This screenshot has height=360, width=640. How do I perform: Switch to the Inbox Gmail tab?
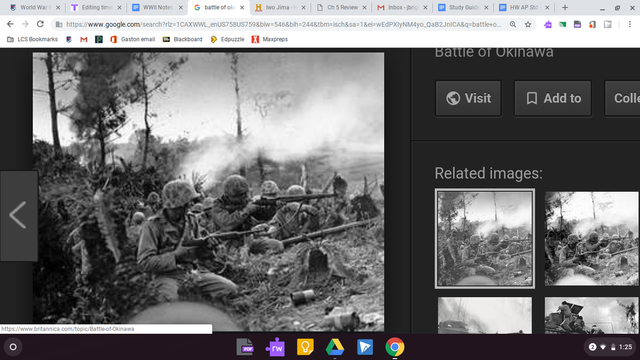(402, 7)
